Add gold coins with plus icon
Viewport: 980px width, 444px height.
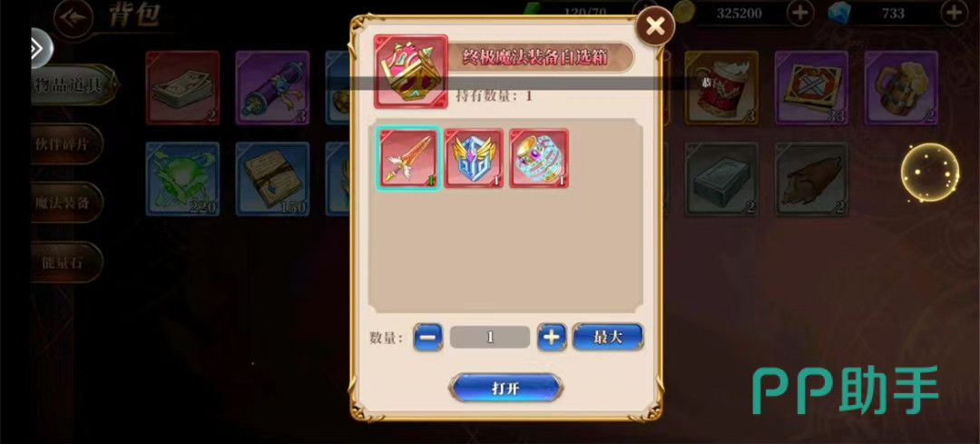pyautogui.click(x=800, y=13)
